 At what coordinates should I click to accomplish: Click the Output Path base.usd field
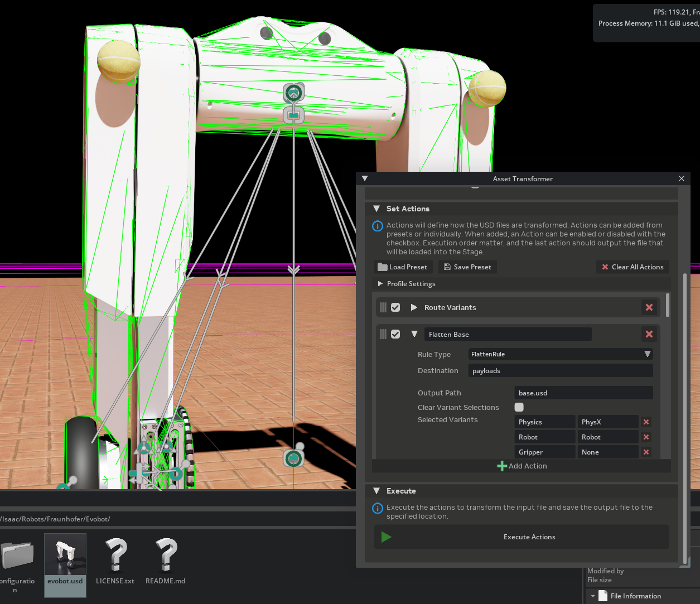click(583, 393)
